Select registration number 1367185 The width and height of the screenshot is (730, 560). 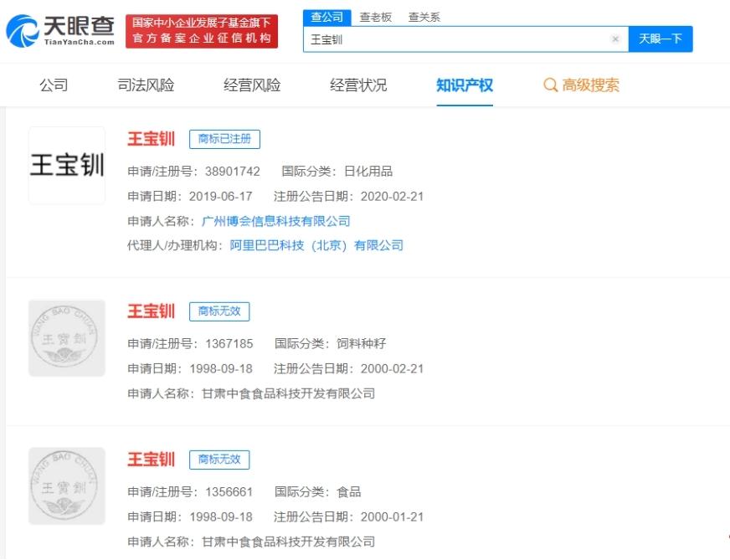pyautogui.click(x=229, y=343)
